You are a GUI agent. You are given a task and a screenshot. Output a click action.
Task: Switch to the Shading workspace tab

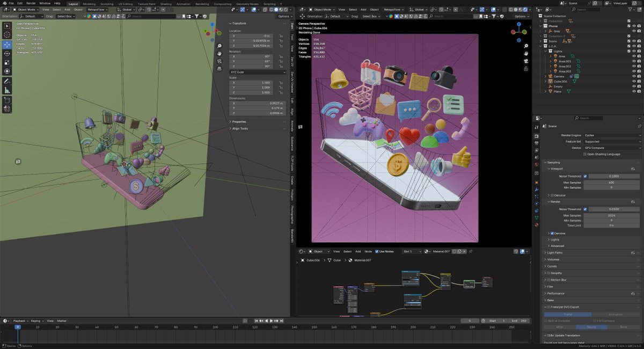coord(166,4)
